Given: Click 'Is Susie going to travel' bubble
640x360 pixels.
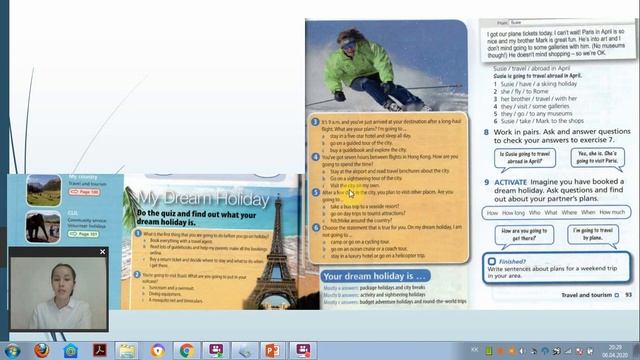Looking at the screenshot, I should (x=525, y=158).
